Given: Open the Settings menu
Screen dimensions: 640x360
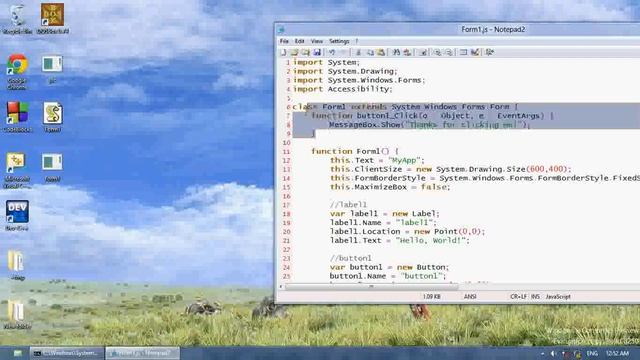Looking at the screenshot, I should coord(339,41).
